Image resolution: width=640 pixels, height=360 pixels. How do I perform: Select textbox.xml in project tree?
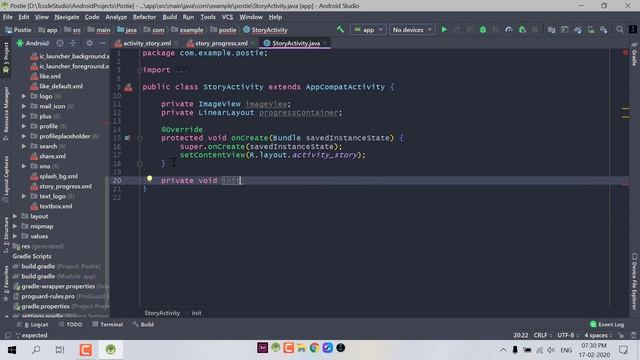pyautogui.click(x=56, y=206)
